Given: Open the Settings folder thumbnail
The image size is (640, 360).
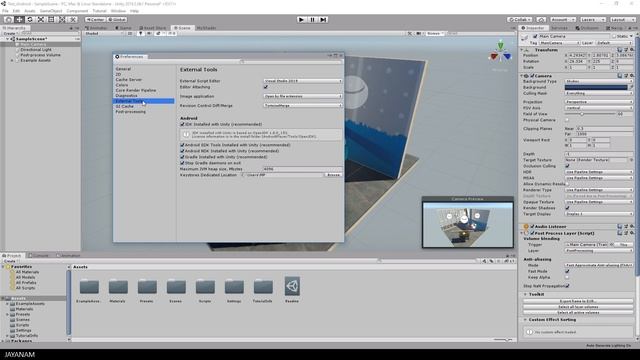Looking at the screenshot, I should (x=234, y=287).
